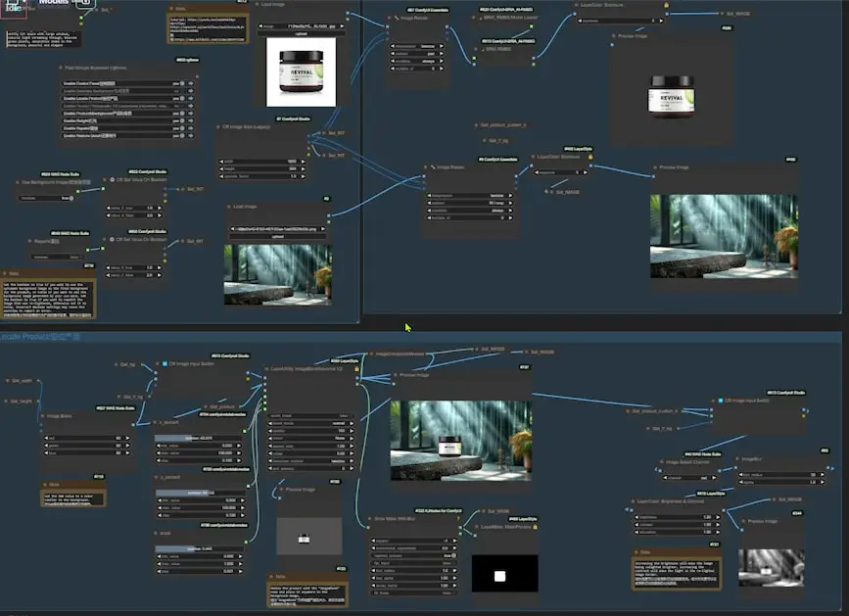Open condition dropdown in middle Image Resize node
Screen dimensions: 849x616
[469, 211]
